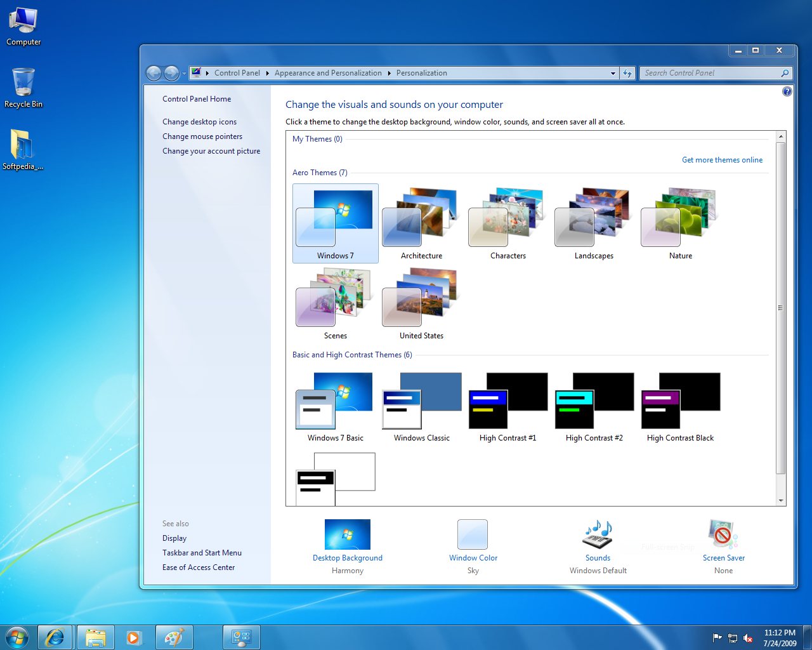Open Change desktop icons
812x650 pixels.
tap(199, 122)
